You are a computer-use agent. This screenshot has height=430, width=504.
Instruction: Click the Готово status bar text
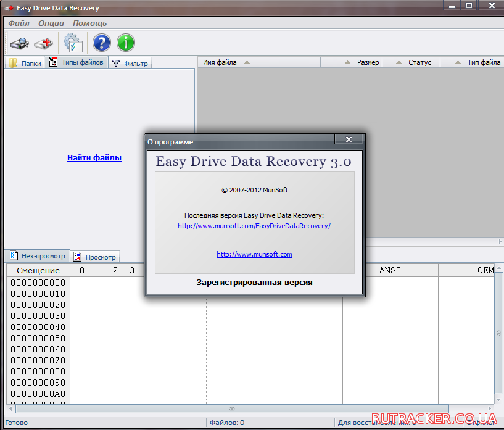(x=17, y=423)
